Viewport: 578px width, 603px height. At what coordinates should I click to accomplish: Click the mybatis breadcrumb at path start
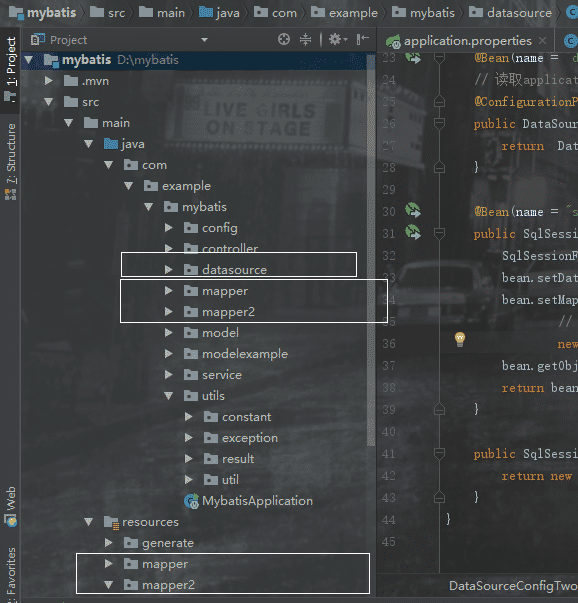[x=42, y=13]
